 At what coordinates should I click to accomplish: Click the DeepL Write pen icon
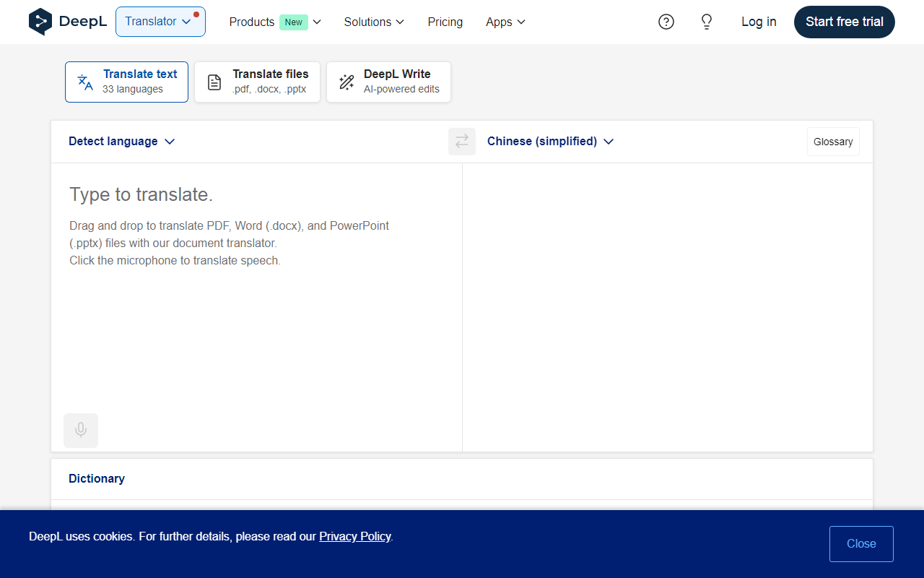point(346,82)
